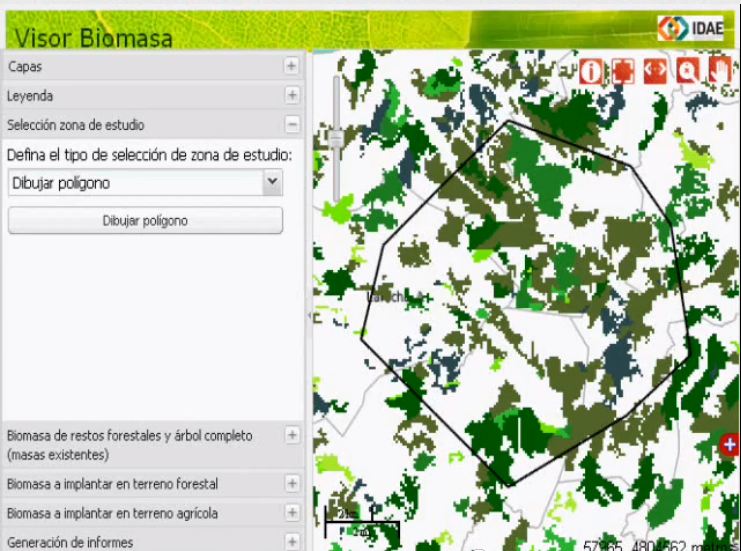The image size is (741, 551).
Task: Click the IDAE logo
Action: coord(692,28)
